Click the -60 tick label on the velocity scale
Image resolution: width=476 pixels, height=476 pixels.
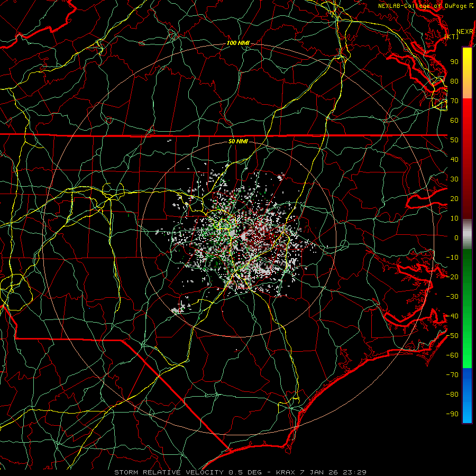point(452,355)
